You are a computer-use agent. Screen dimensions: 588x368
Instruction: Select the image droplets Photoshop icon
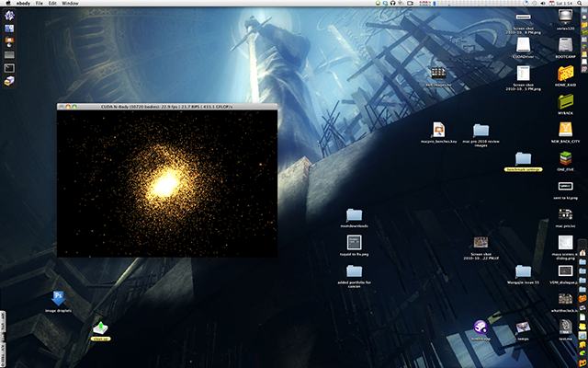coord(58,298)
